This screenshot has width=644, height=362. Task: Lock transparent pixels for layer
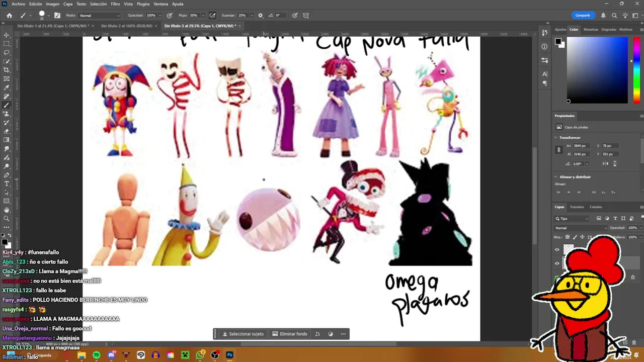[x=568, y=237]
